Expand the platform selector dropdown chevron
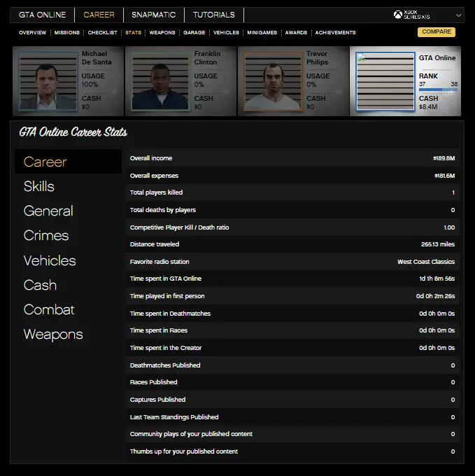The height and width of the screenshot is (476, 475). [x=459, y=15]
